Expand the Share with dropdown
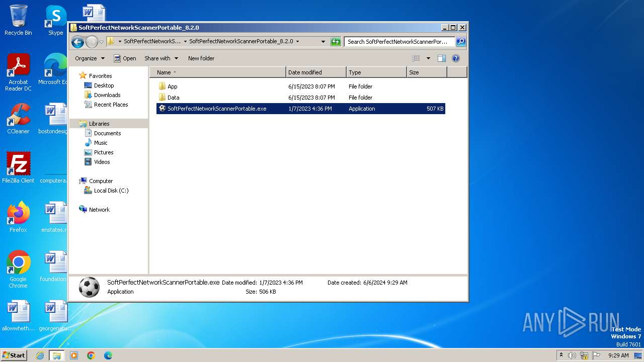This screenshot has width=644, height=362. click(x=161, y=58)
